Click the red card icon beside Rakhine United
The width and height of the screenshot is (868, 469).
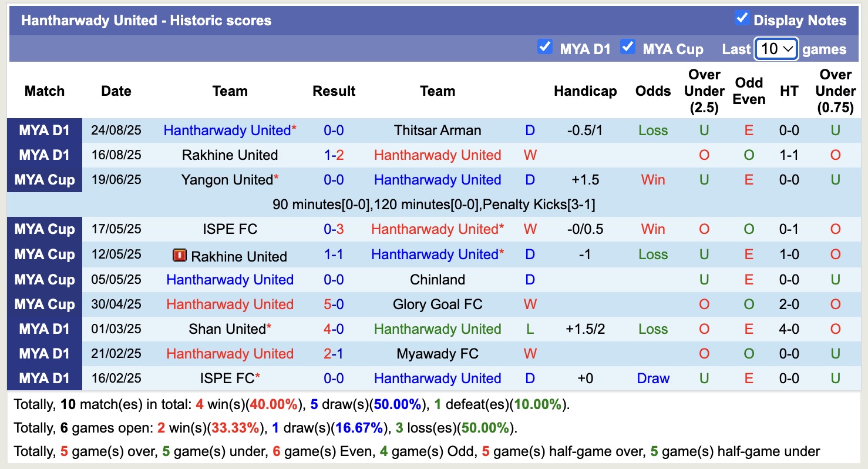coord(179,256)
